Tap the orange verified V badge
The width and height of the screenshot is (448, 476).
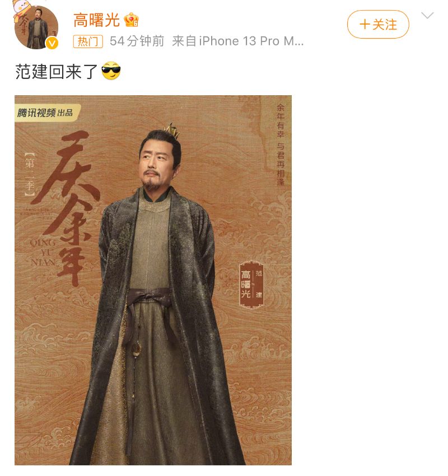tap(52, 44)
